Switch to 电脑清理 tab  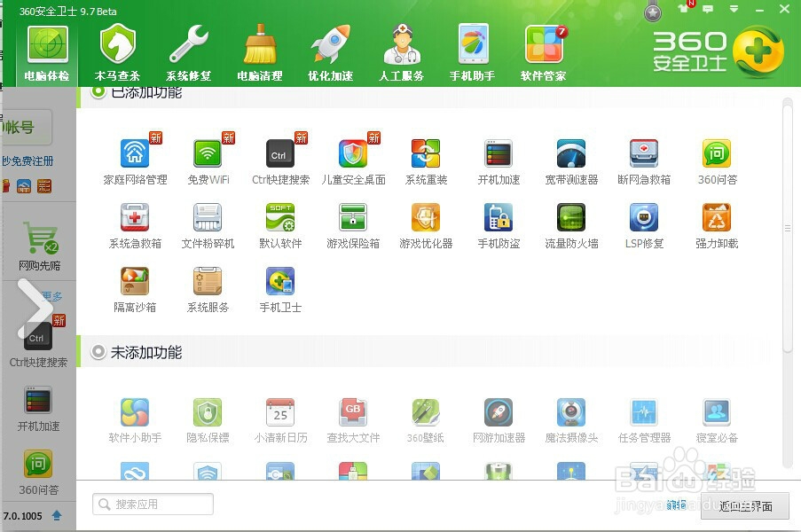click(260, 53)
